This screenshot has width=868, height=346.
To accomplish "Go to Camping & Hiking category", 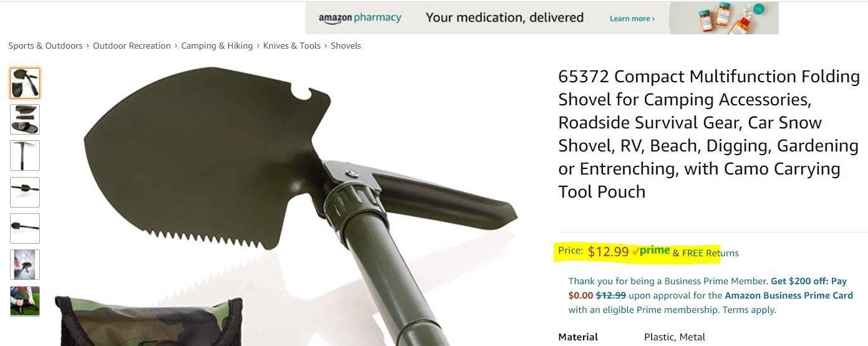I will click(x=217, y=46).
